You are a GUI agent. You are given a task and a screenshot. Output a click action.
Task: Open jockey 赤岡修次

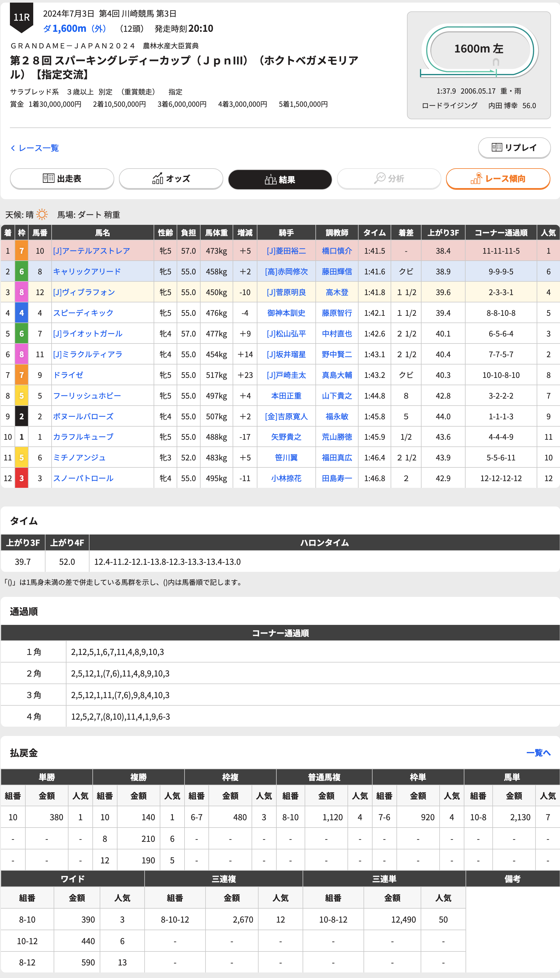[286, 272]
